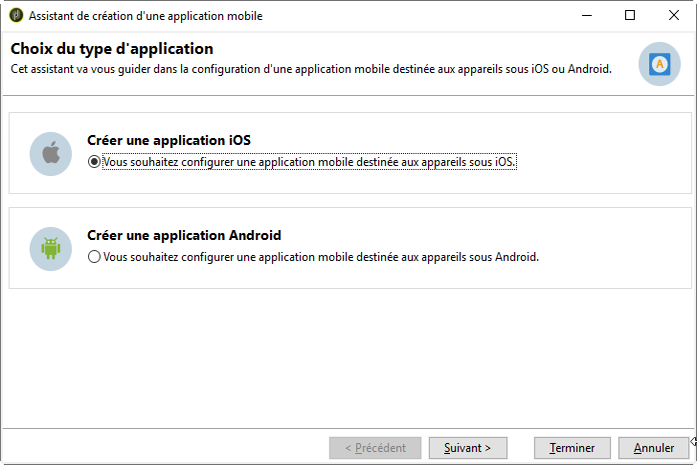697x465 pixels.
Task: Maximize the wizard window
Action: [x=630, y=16]
